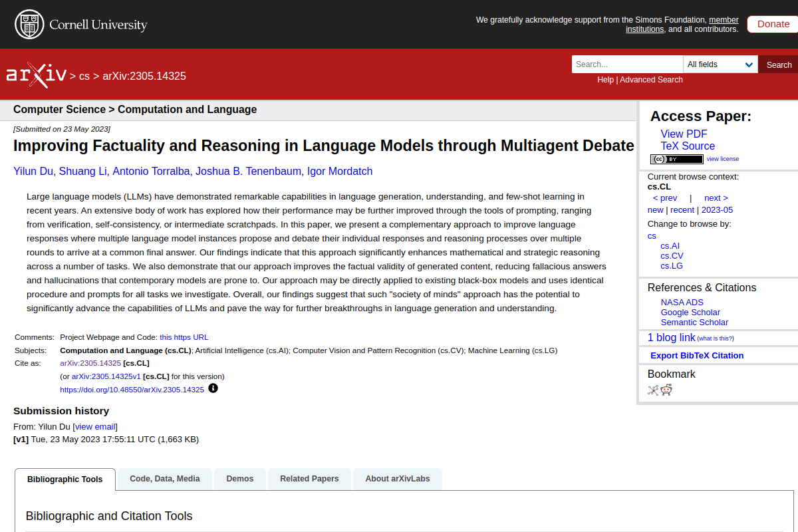The width and height of the screenshot is (798, 532).
Task: Open the Advanced Search link
Action: [x=651, y=80]
